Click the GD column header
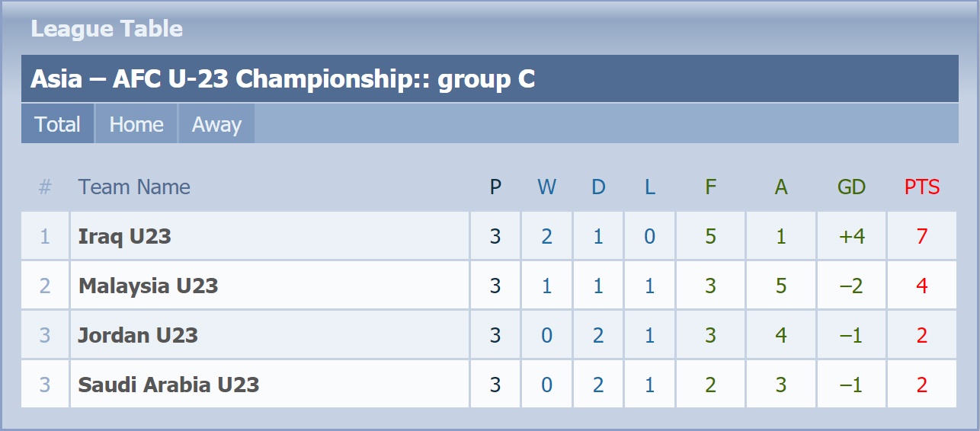 click(851, 187)
